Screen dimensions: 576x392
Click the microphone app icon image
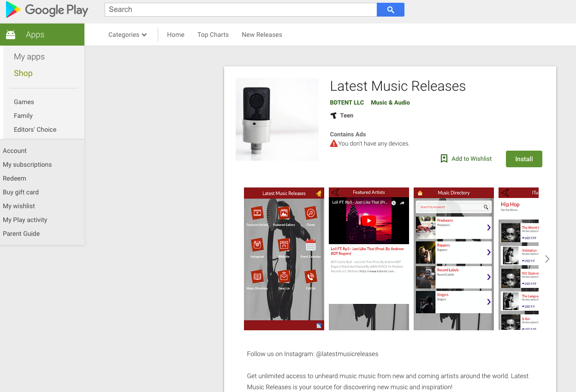tap(277, 119)
